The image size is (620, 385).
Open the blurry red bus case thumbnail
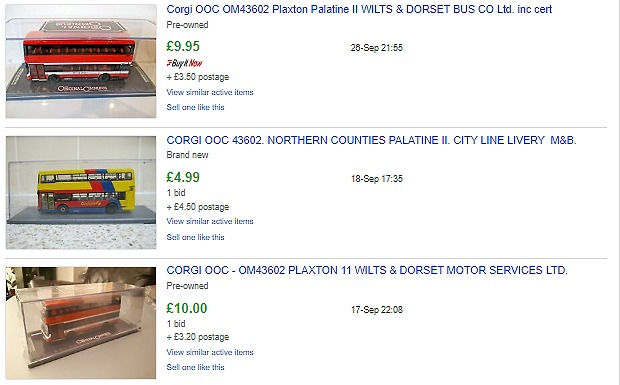[81, 323]
